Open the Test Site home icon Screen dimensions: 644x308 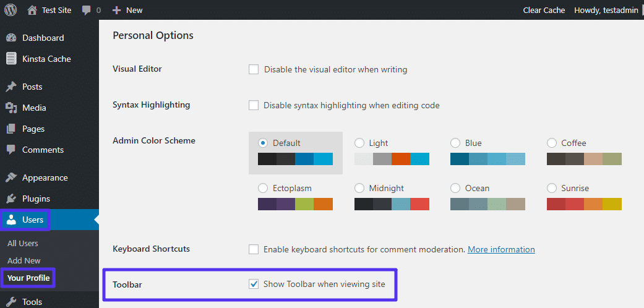click(x=32, y=10)
